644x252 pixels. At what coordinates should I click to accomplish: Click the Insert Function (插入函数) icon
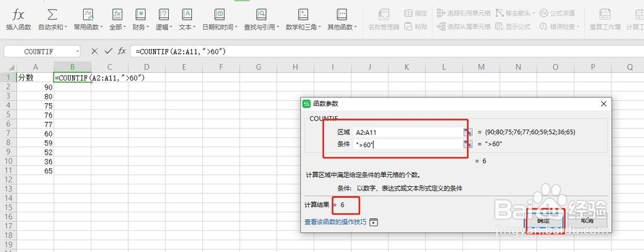(19, 15)
